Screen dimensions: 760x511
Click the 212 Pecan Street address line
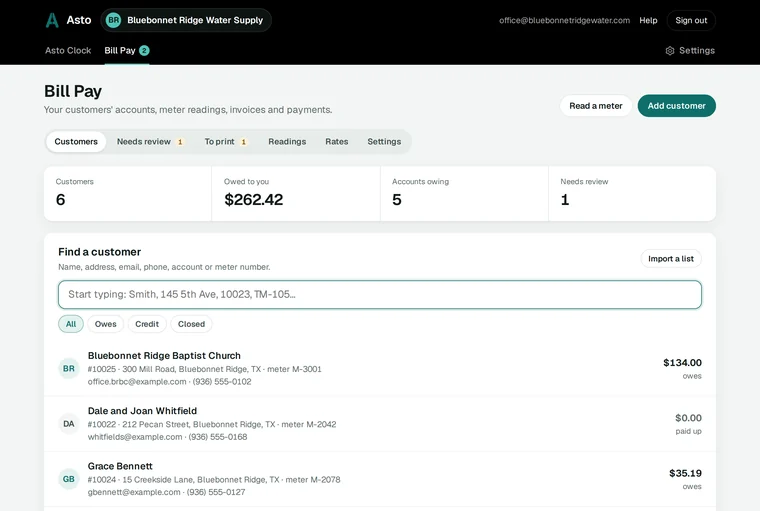pos(212,424)
